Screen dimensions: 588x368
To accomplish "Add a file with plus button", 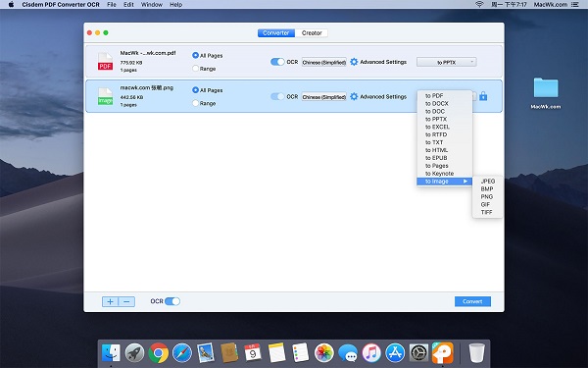I will [110, 301].
